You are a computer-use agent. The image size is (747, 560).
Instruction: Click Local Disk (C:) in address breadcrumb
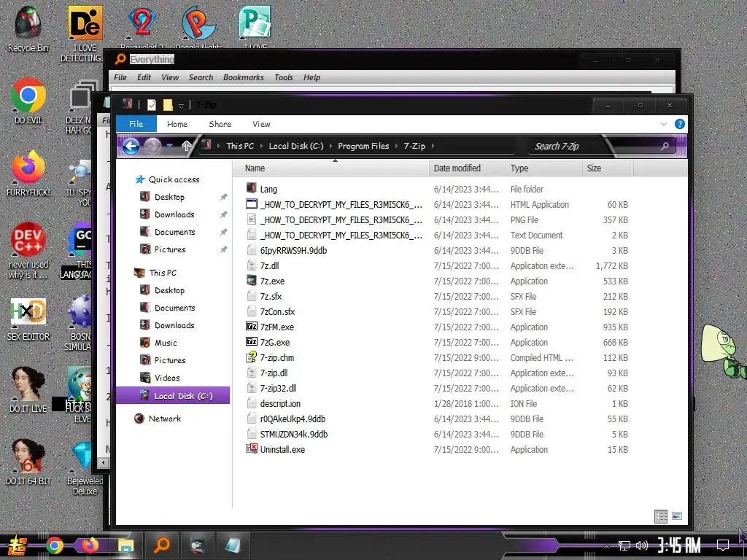(296, 146)
